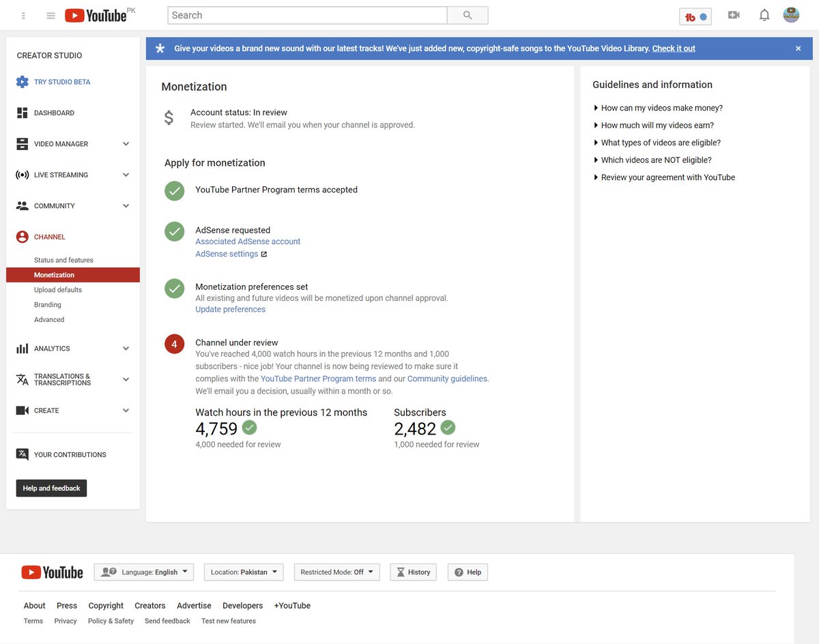Click the Dashboard grid icon
Screen dimensions: 819x644
coord(23,113)
